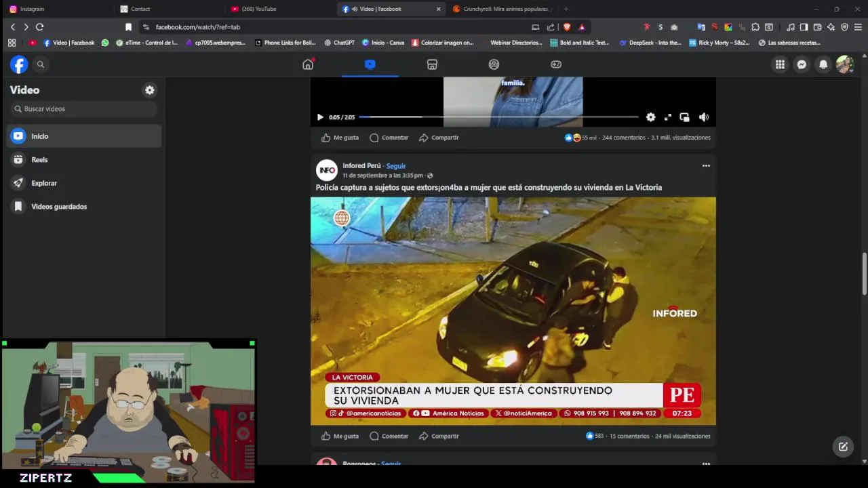This screenshot has width=868, height=488.
Task: Click Me gusta on Infored Perú post
Action: [x=340, y=436]
